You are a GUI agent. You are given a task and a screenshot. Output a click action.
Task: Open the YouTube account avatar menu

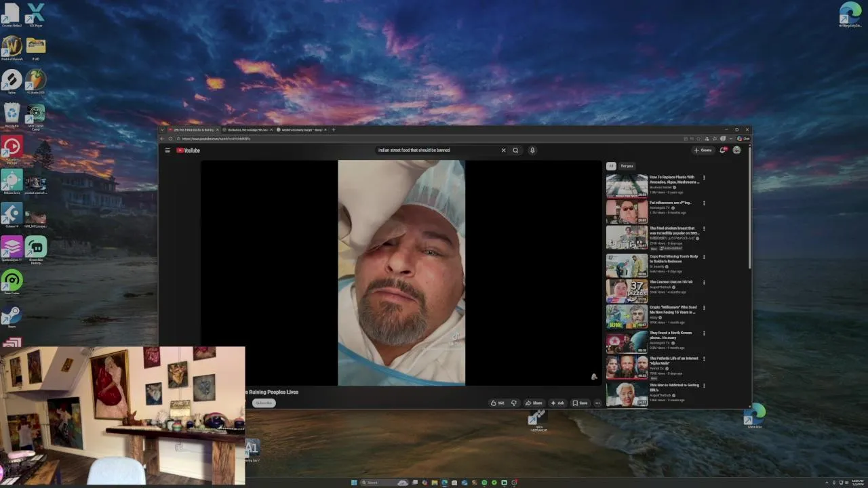[737, 150]
